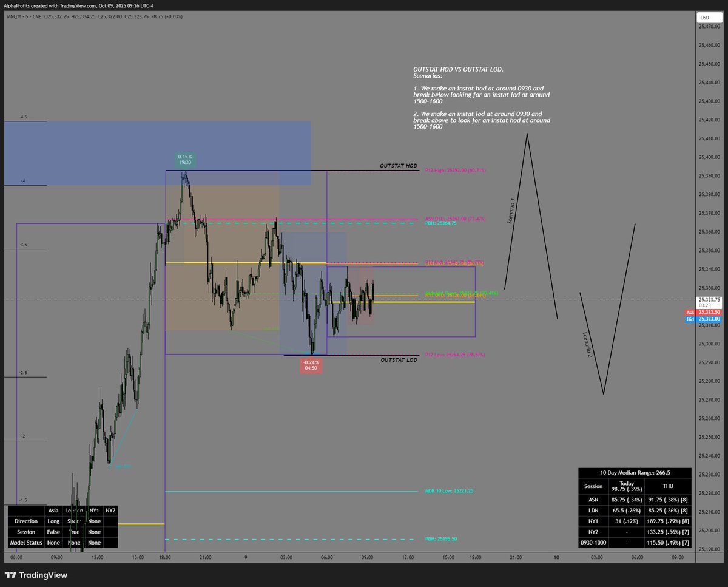Viewport: 728px width, 587px height.
Task: Click the -4.5 deviation level label
Action: 22,117
